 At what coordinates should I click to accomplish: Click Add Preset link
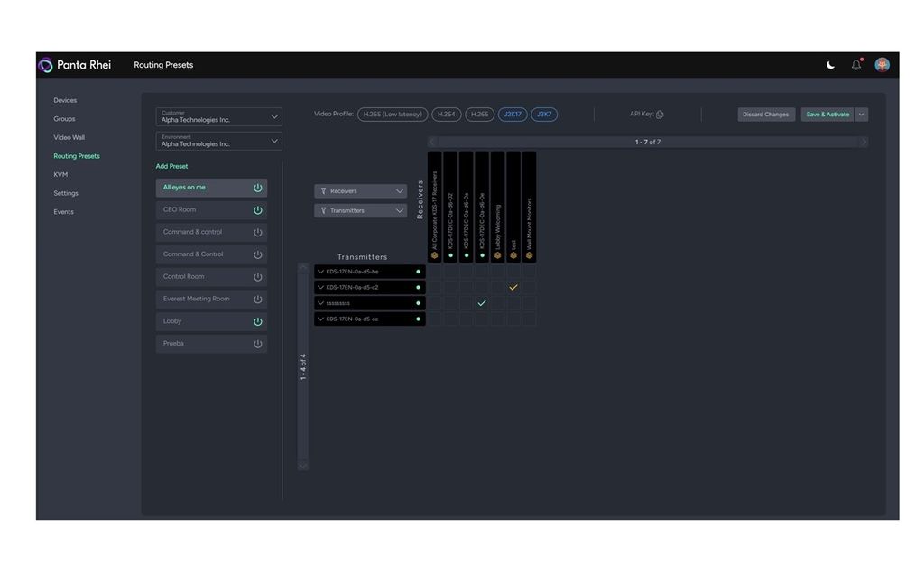pos(171,166)
